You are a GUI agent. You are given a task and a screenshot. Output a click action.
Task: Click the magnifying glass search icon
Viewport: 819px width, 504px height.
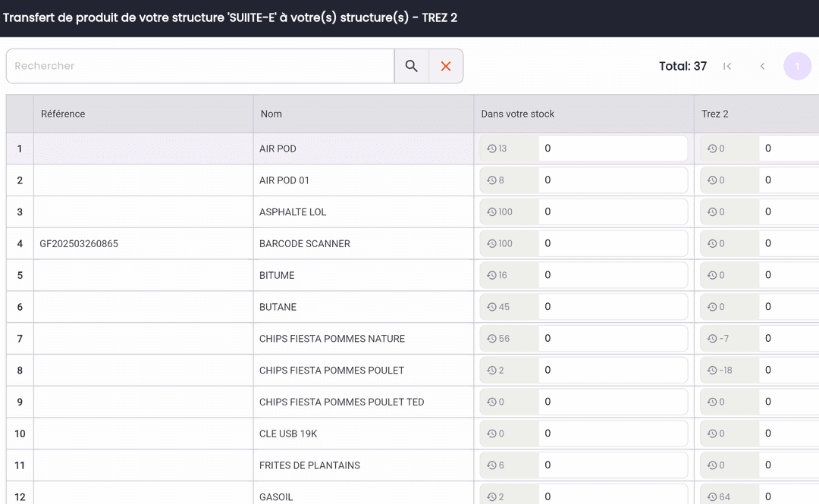click(x=411, y=66)
